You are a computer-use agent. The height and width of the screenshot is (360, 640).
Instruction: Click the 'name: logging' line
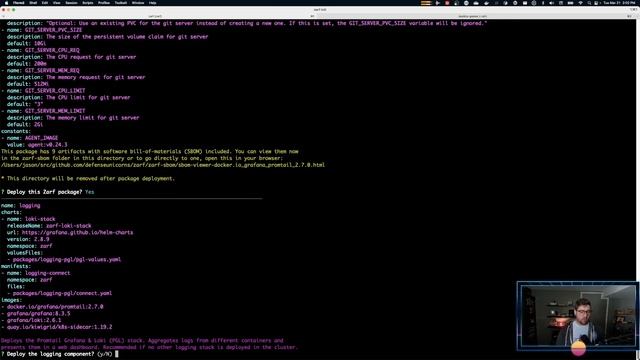(x=21, y=205)
